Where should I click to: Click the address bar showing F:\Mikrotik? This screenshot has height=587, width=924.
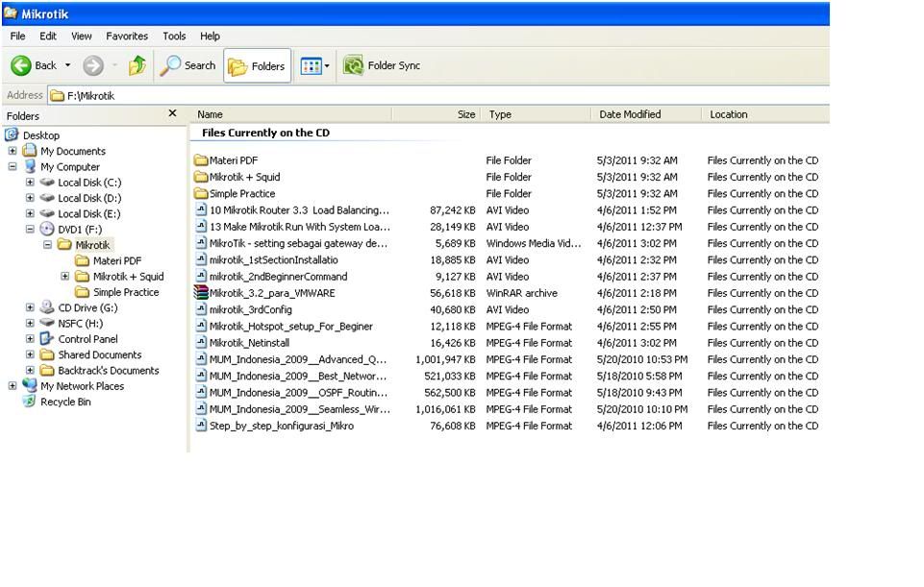[x=438, y=95]
